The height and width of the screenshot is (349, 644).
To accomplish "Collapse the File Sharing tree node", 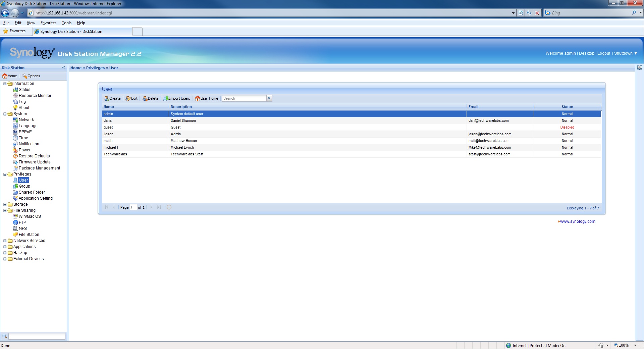I will (5, 210).
